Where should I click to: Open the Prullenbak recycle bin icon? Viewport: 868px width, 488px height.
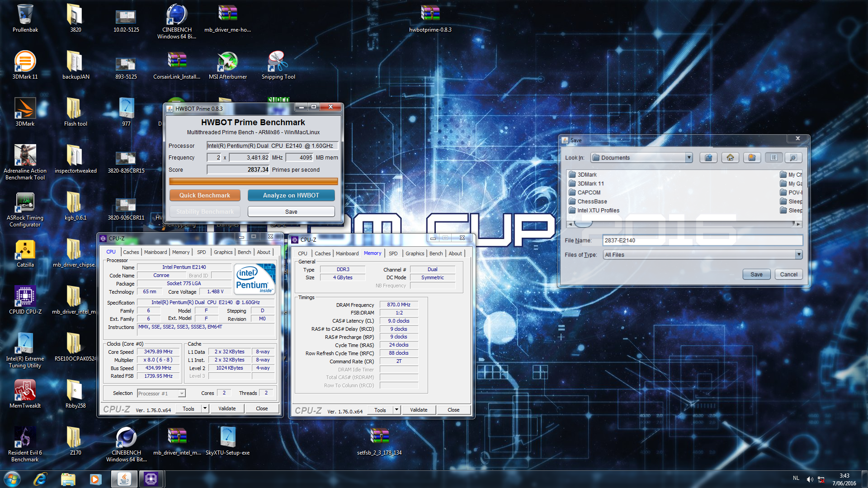(x=25, y=19)
